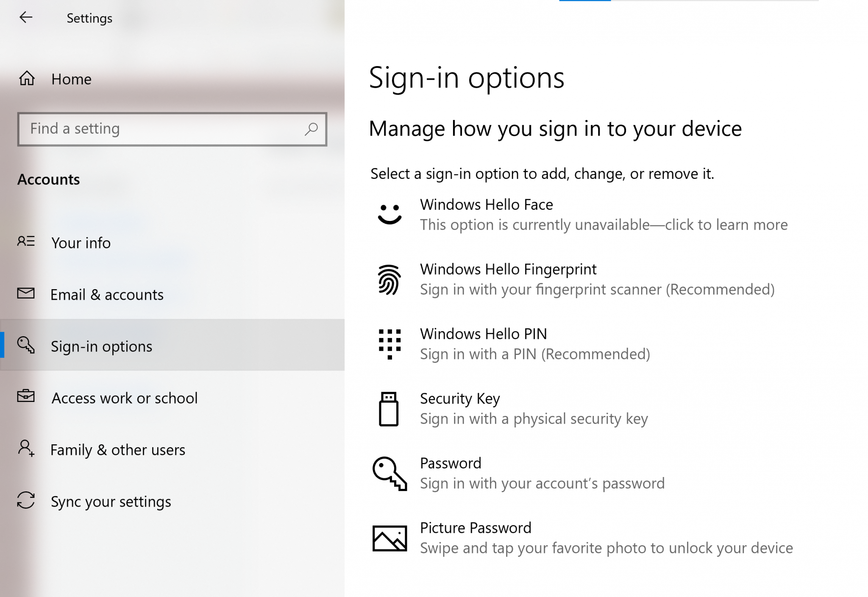Click 'Sign in with your fingerprint scanner' text
The image size is (868, 597).
pyautogui.click(x=541, y=290)
